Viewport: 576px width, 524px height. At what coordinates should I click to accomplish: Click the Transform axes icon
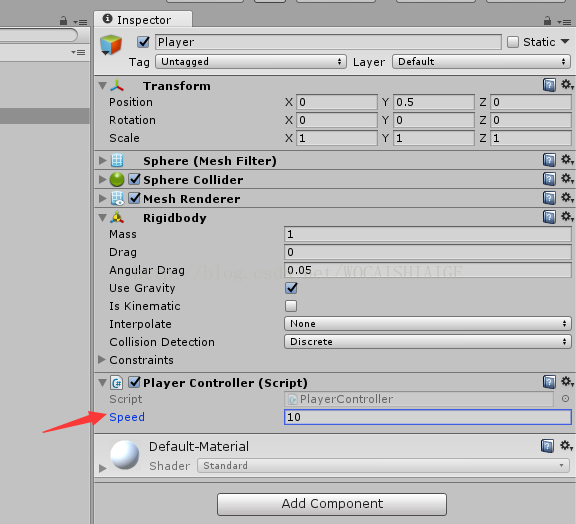[117, 86]
